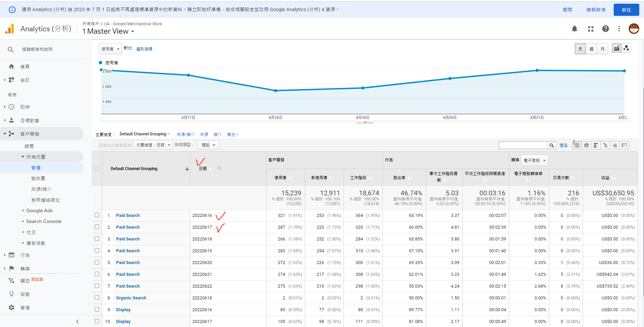Open the 使用者 metric dropdown above the chart
644x327 pixels.
point(111,49)
